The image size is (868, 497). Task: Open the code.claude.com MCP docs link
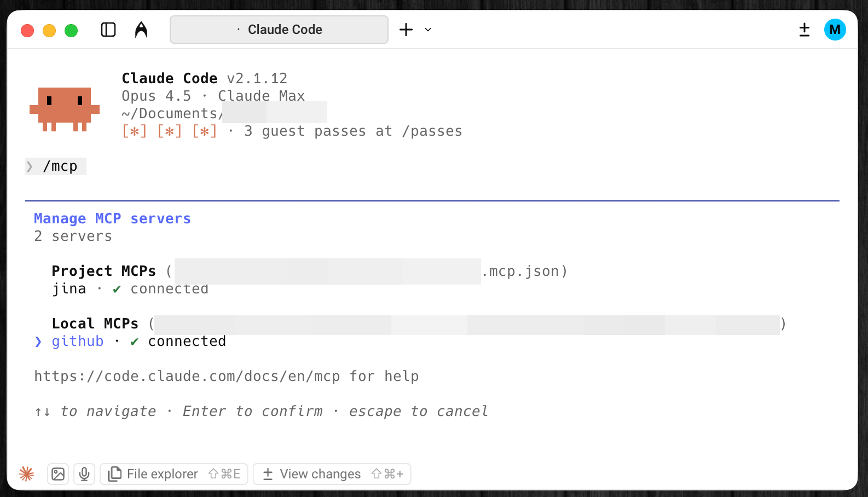[187, 376]
